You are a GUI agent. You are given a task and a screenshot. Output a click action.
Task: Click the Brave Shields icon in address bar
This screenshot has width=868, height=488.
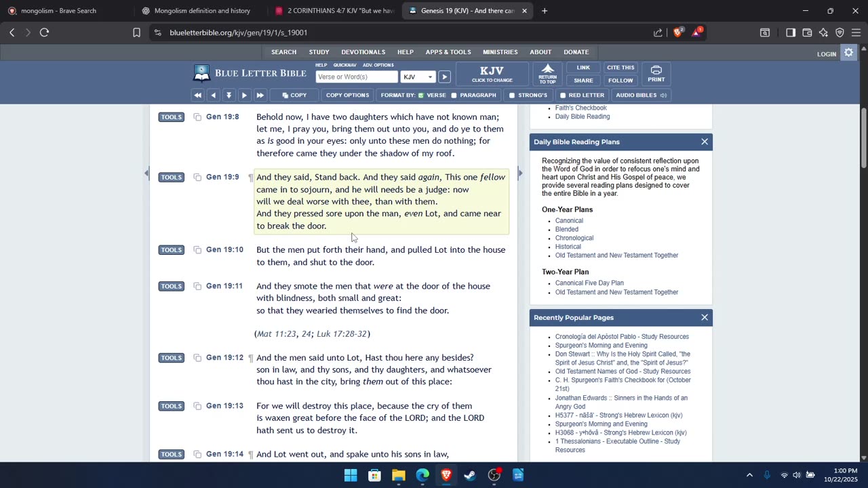pyautogui.click(x=677, y=33)
